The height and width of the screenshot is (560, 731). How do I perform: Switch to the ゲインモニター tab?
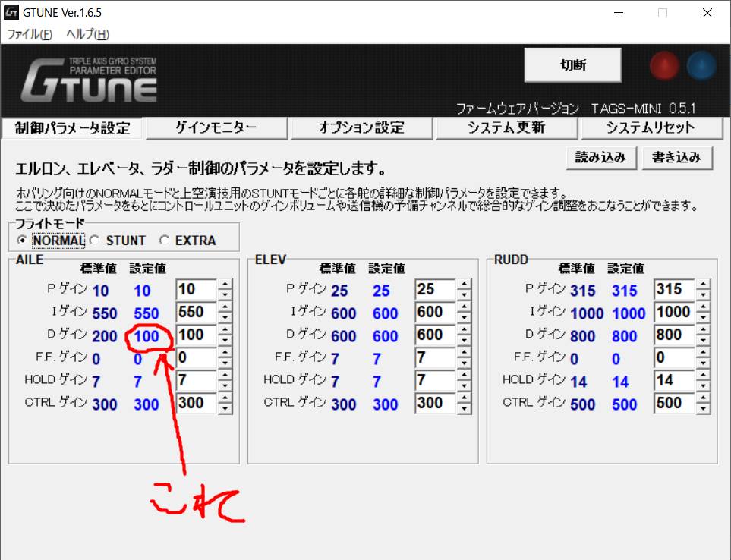(216, 127)
